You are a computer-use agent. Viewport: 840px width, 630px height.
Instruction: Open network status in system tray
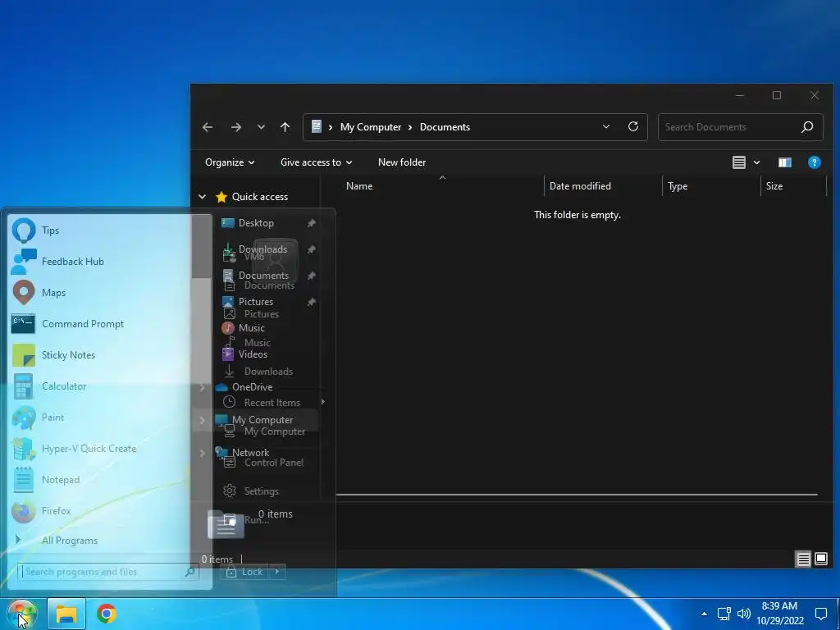(724, 614)
